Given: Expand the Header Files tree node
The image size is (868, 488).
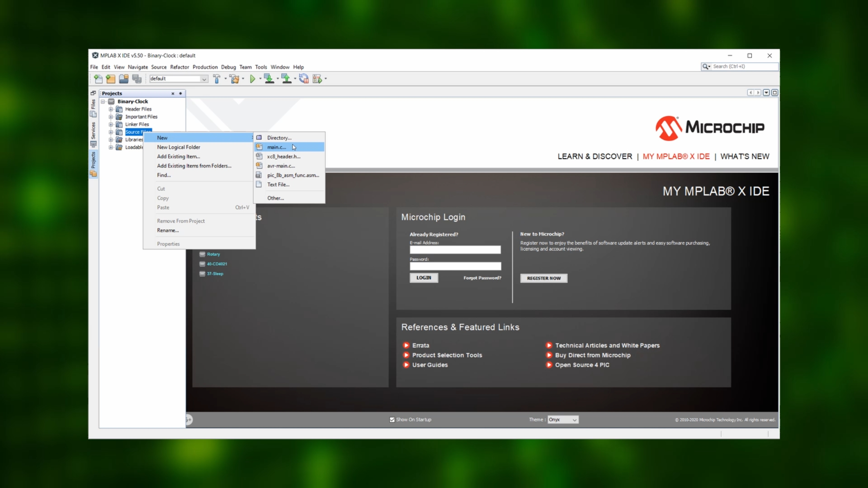Looking at the screenshot, I should (111, 109).
